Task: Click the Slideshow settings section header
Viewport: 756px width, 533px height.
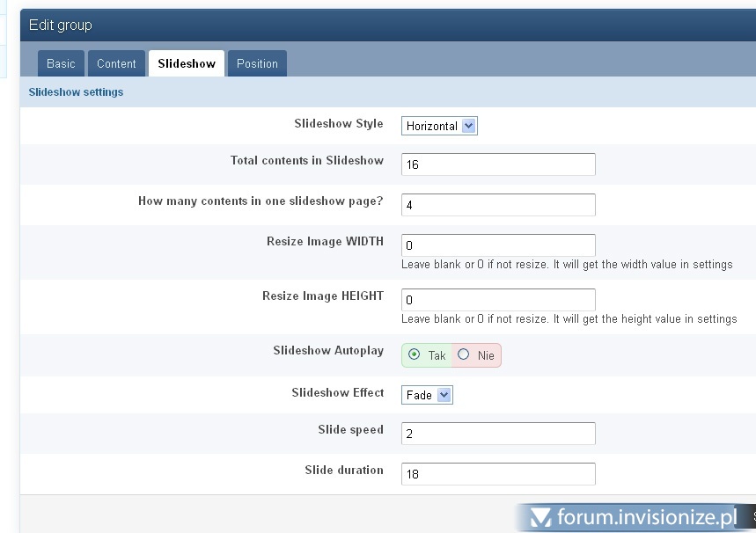Action: point(77,91)
